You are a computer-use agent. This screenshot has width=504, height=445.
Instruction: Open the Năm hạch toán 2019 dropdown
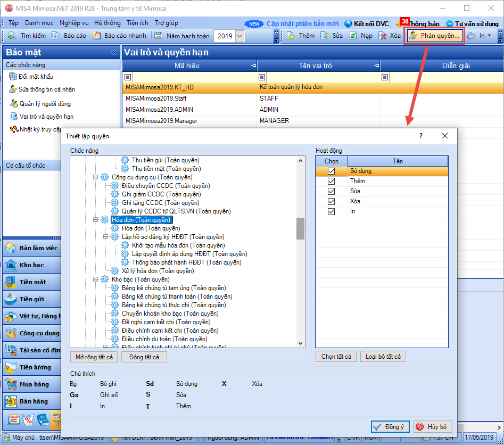pyautogui.click(x=239, y=36)
